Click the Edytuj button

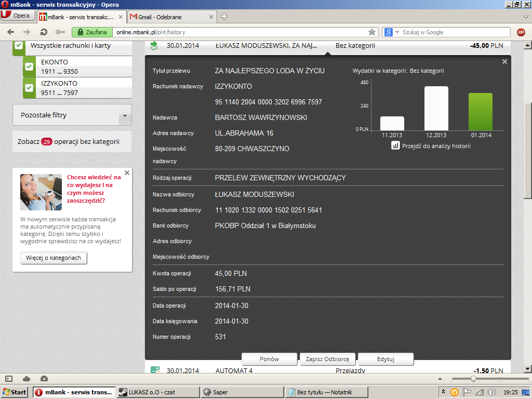(x=386, y=359)
